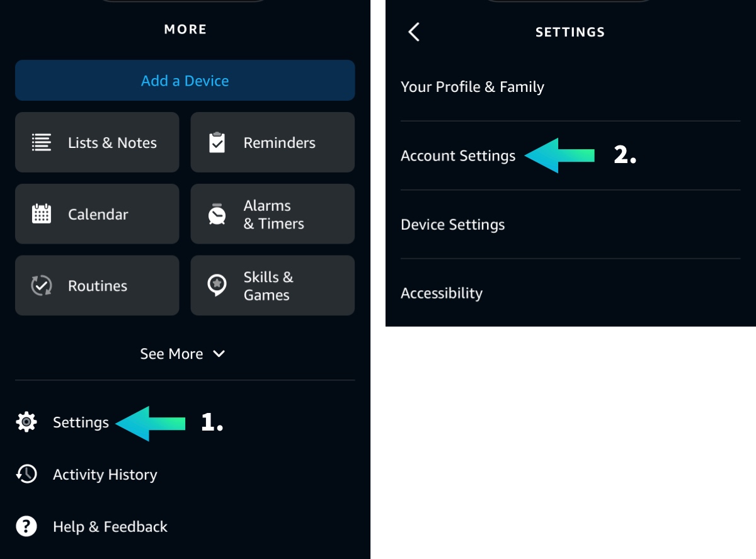Open the Accessibility settings
756x559 pixels.
click(442, 293)
